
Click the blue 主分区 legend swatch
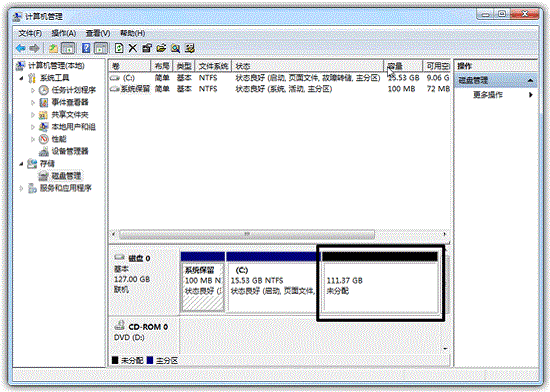tap(150, 360)
